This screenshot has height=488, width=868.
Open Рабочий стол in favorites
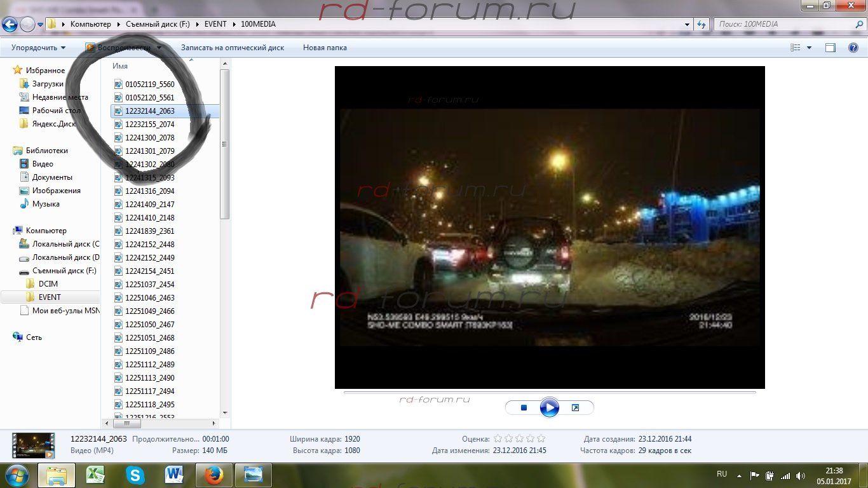(56, 111)
